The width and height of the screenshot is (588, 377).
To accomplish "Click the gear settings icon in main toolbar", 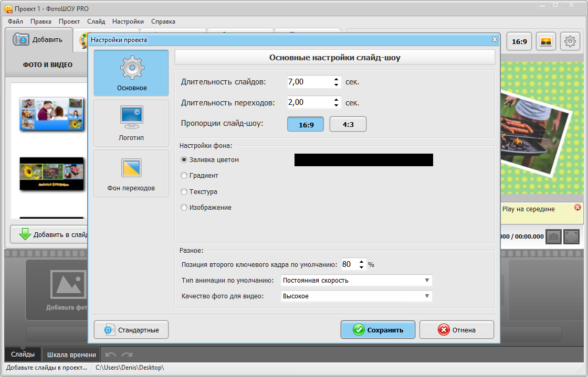I will (x=570, y=41).
